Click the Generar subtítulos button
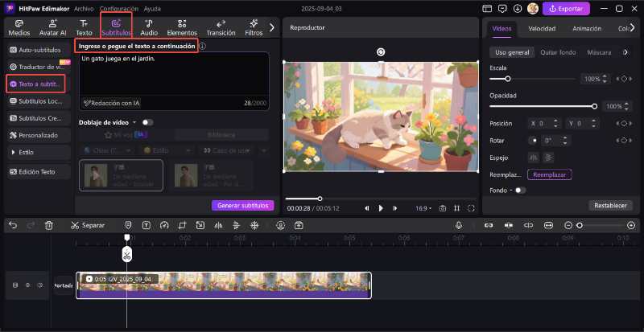Screen dimensions: 644x332 (242, 205)
